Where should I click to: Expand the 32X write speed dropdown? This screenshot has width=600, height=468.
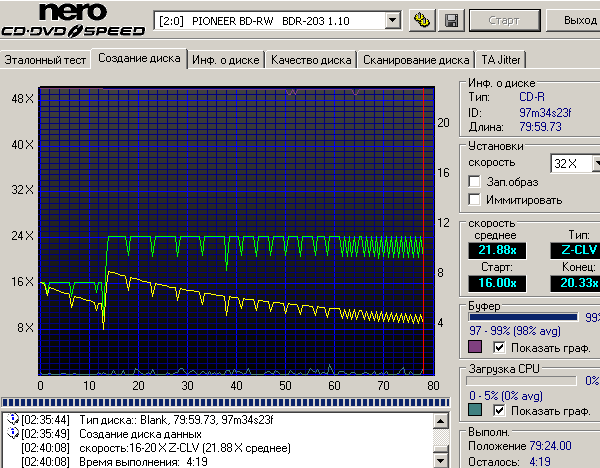click(594, 163)
